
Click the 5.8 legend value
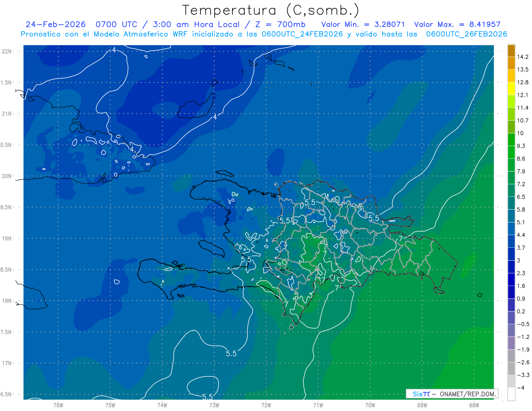(521, 210)
